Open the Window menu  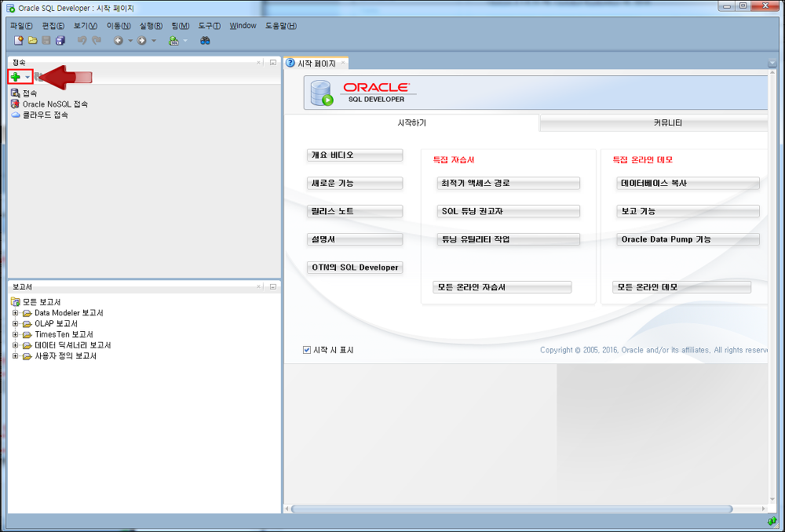tap(243, 26)
